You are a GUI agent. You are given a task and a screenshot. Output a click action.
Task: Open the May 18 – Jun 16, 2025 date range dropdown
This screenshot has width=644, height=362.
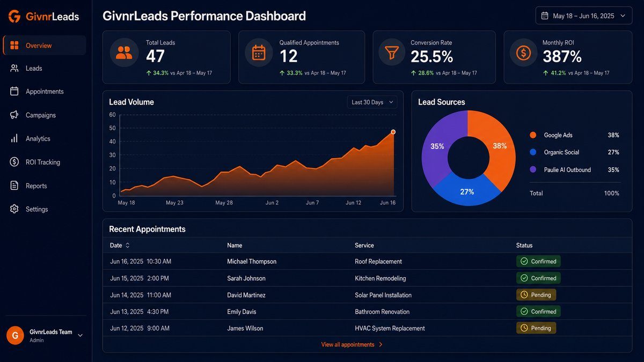click(584, 16)
